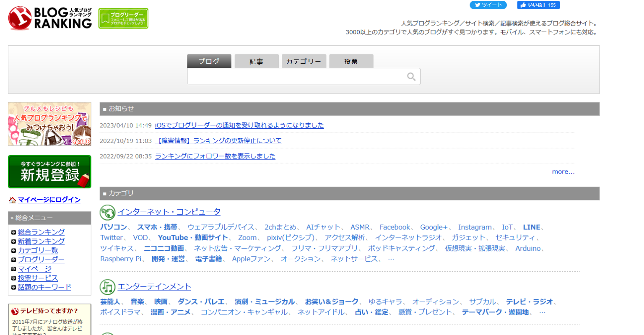Click the house icon beside マイページにログイン
The image size is (644, 335).
pos(13,200)
